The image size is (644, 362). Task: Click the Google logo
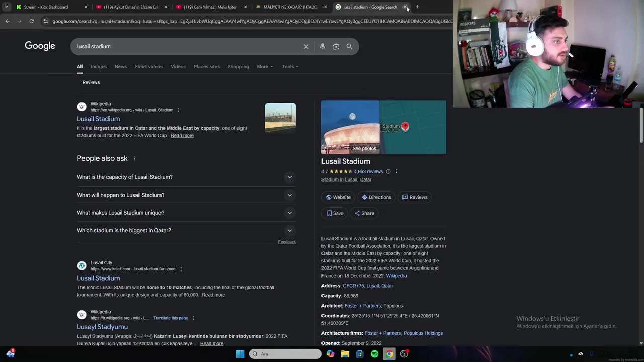(40, 46)
